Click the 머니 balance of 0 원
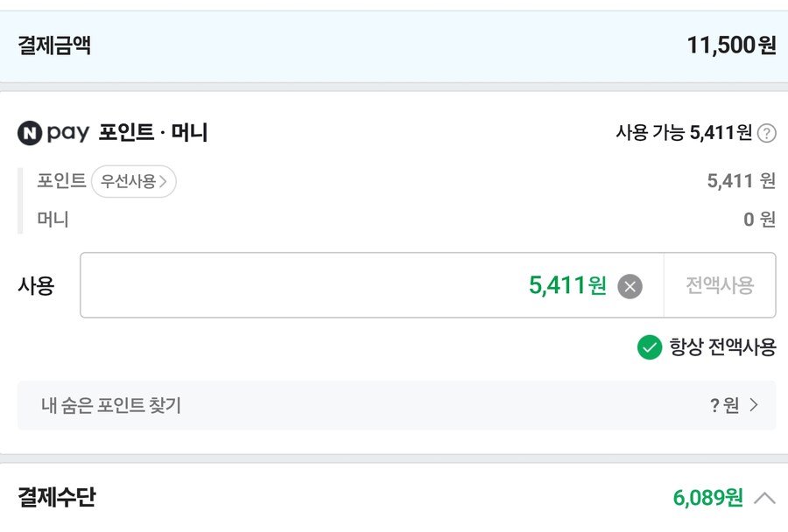The image size is (788, 532). coord(759,219)
